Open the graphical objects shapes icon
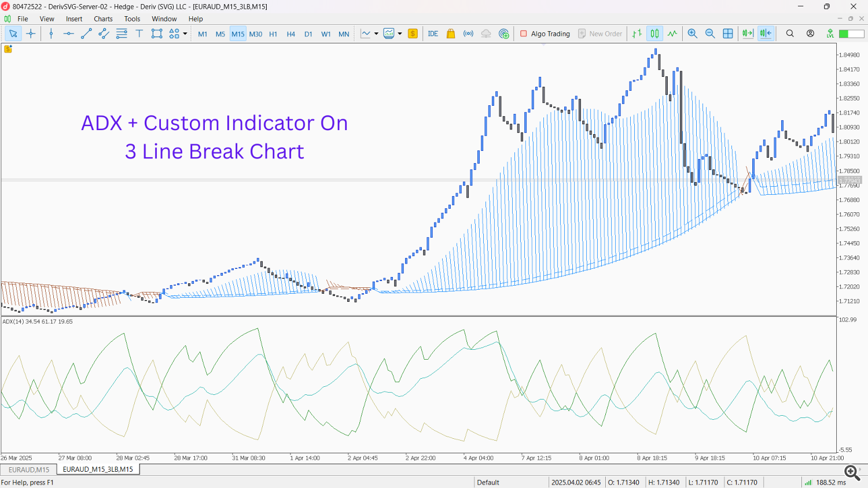The height and width of the screenshot is (488, 868). click(x=174, y=34)
